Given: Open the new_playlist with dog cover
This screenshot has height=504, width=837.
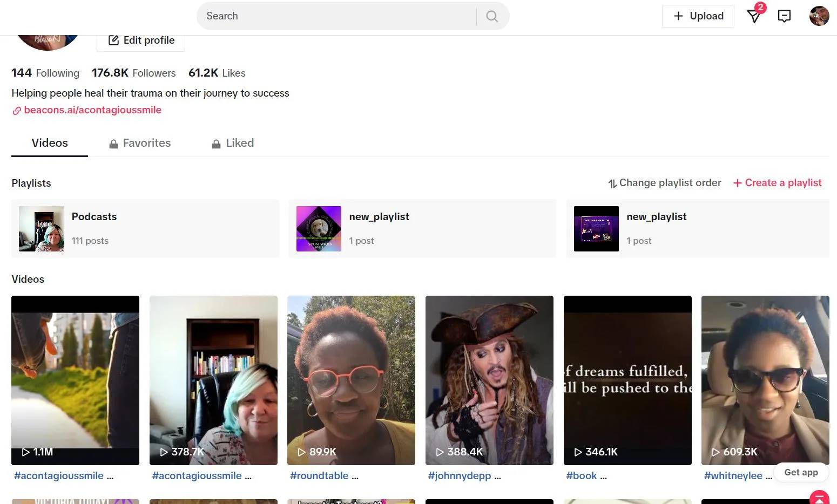Looking at the screenshot, I should pyautogui.click(x=422, y=229).
